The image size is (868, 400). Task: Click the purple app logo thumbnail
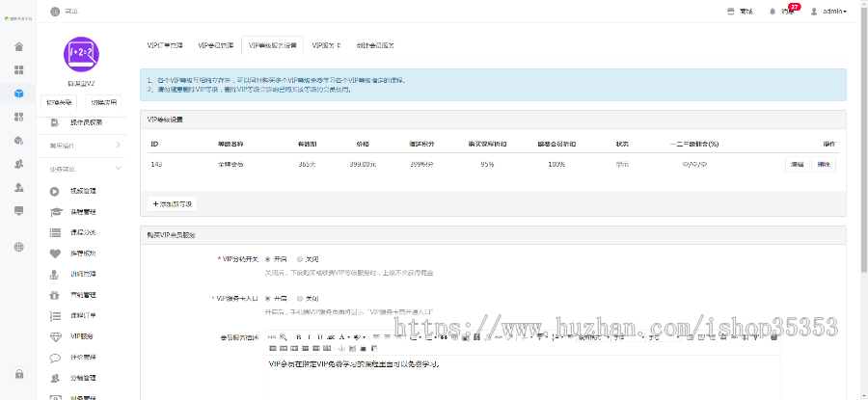[x=81, y=54]
